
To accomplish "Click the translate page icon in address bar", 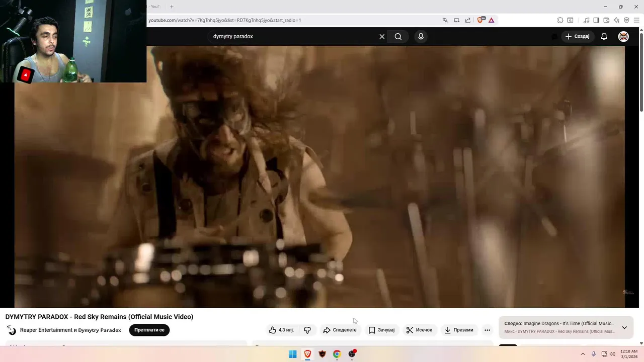I will coord(445,20).
